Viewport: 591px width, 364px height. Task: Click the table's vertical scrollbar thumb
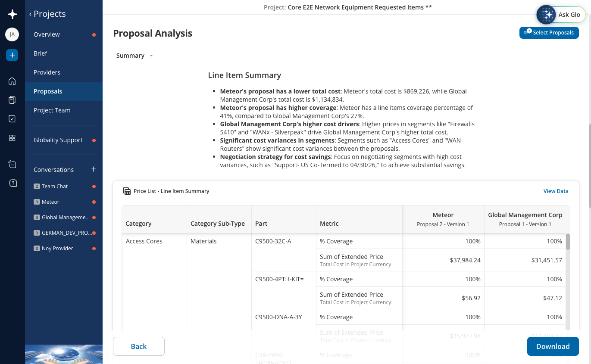(x=568, y=242)
